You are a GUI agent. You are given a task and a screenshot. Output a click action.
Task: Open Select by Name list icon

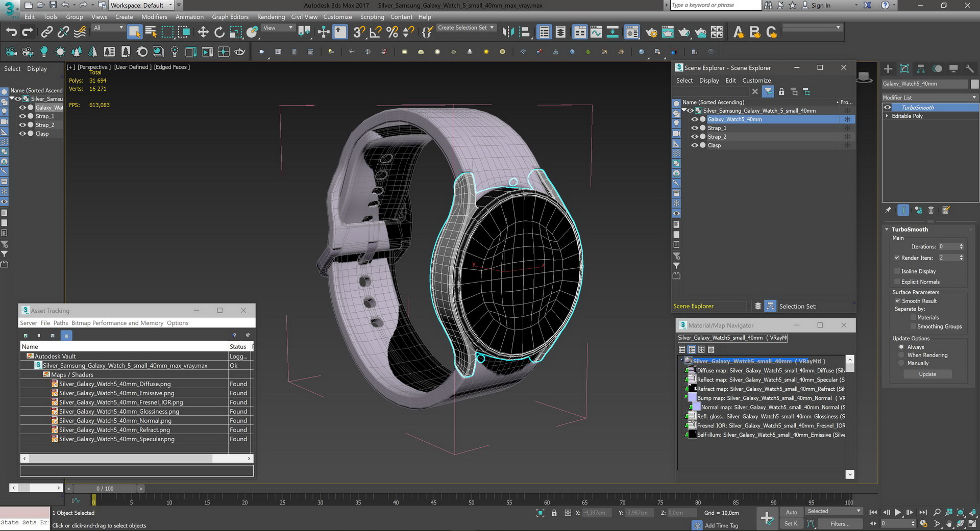[x=151, y=32]
